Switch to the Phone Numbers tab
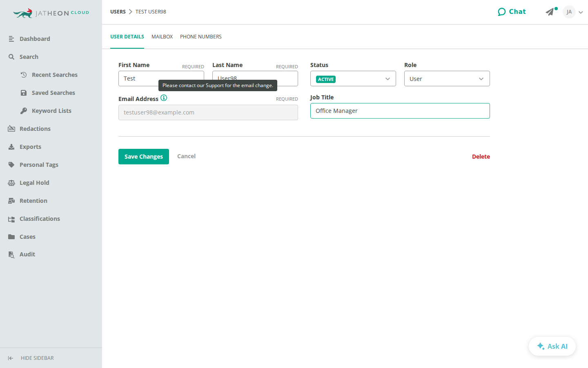Image resolution: width=588 pixels, height=368 pixels. point(201,37)
